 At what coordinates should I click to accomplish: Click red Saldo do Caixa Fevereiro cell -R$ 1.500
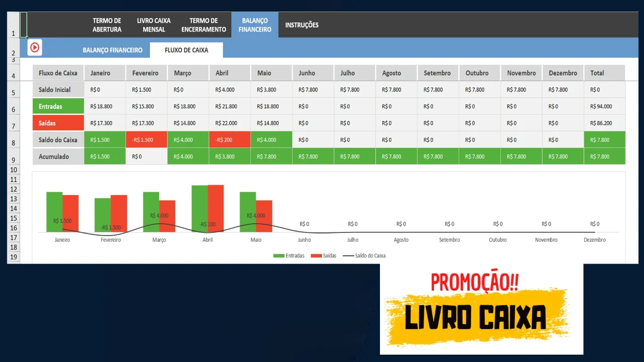(x=146, y=140)
